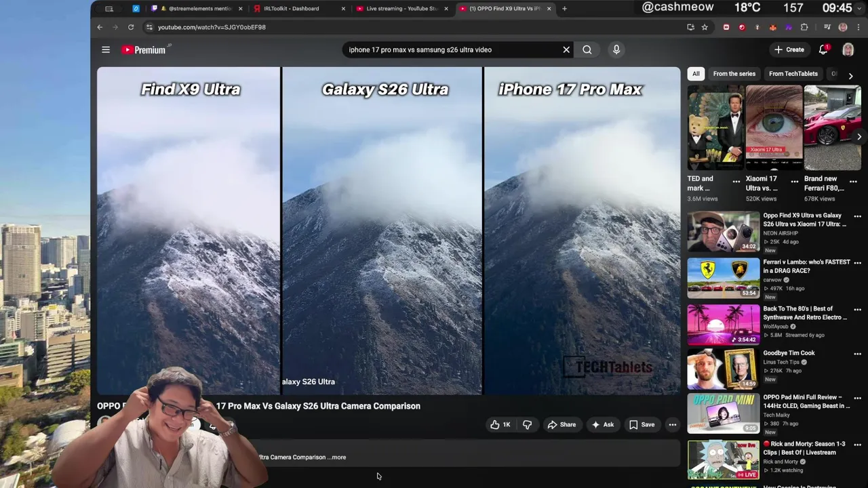Screen dimensions: 868x488
Task: Open the Xiaomi 17 Ultra Short thumbnail
Action: point(774,127)
